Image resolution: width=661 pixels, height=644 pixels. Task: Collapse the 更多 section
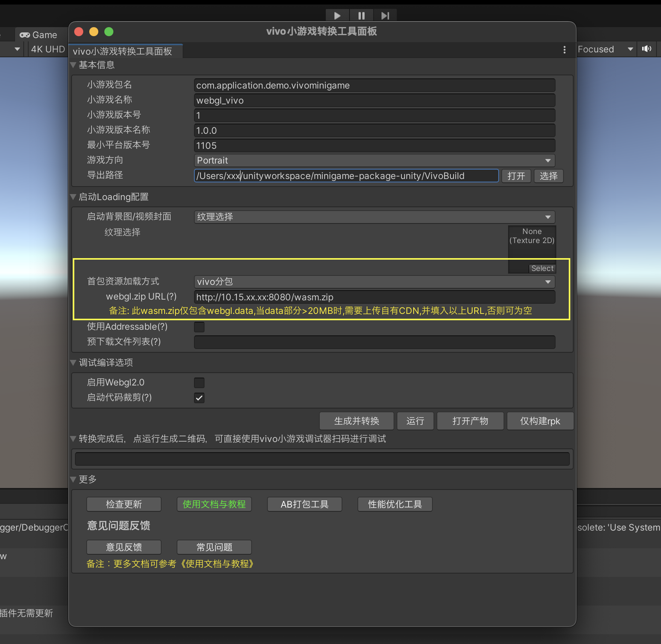click(73, 479)
